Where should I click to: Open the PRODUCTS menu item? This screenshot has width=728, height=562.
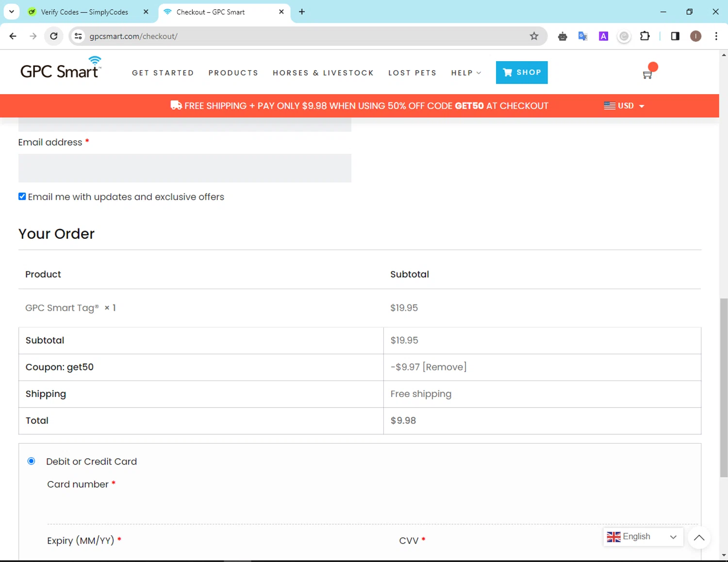233,73
